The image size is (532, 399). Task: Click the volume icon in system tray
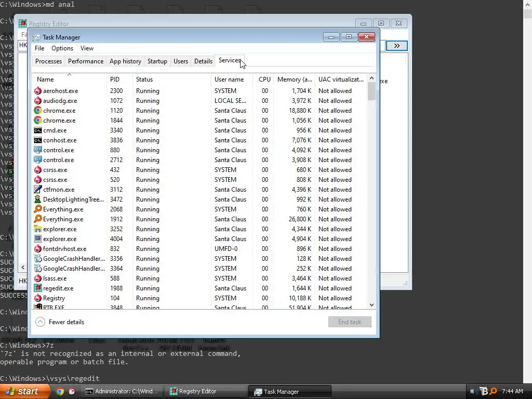(x=474, y=392)
